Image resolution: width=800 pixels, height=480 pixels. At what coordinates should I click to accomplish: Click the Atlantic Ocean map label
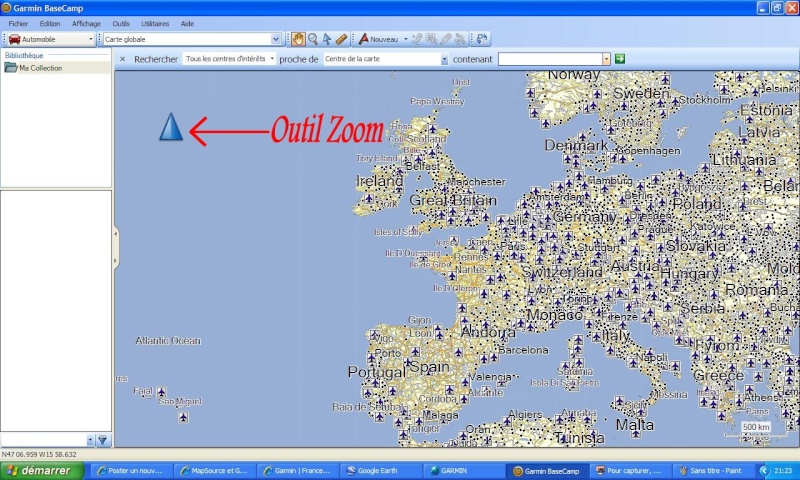pyautogui.click(x=168, y=341)
